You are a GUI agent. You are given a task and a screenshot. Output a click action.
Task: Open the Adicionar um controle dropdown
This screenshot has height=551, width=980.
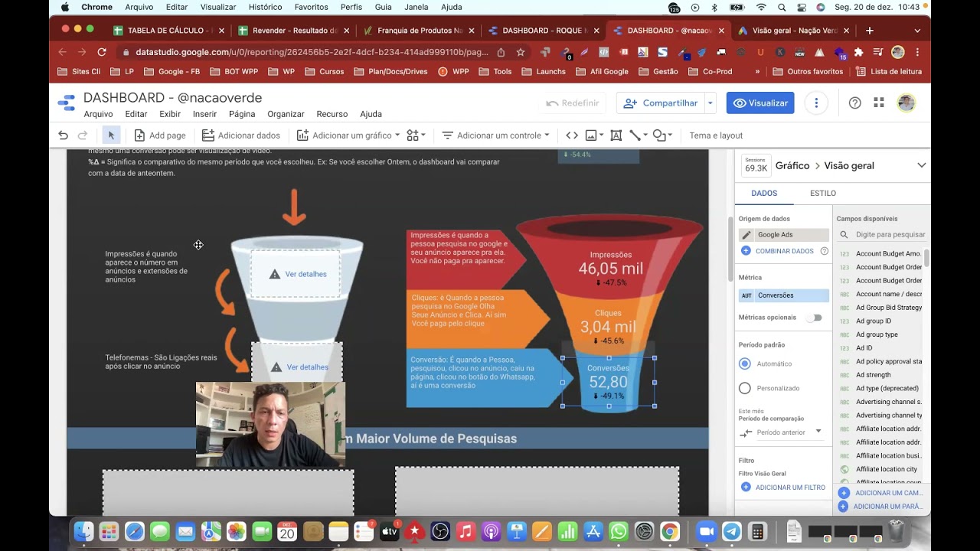(496, 135)
